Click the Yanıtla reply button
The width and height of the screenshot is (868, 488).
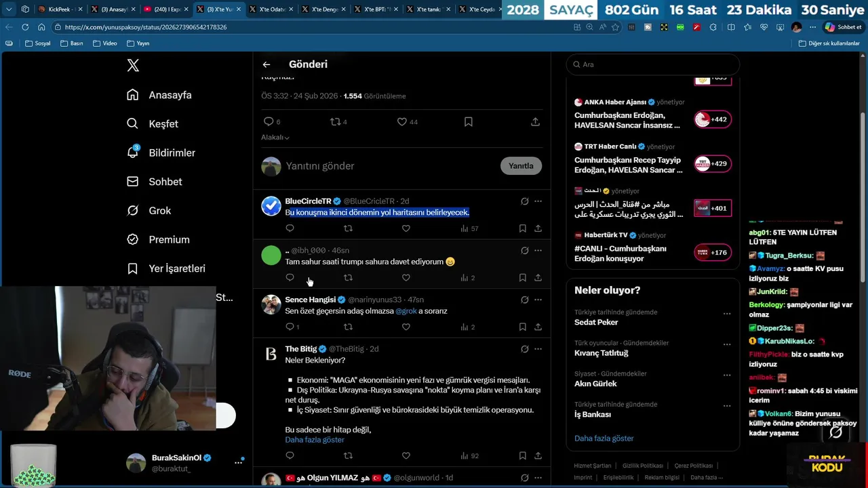[x=521, y=166]
